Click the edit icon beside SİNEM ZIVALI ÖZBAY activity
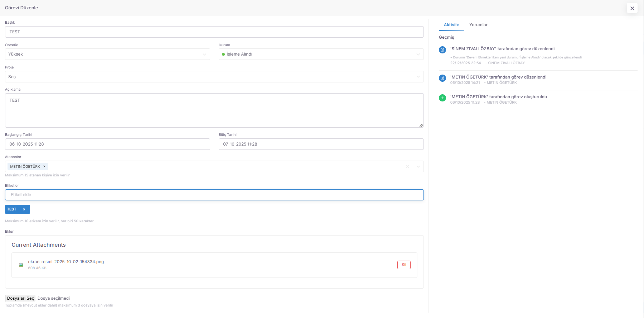The height and width of the screenshot is (318, 644). [442, 50]
